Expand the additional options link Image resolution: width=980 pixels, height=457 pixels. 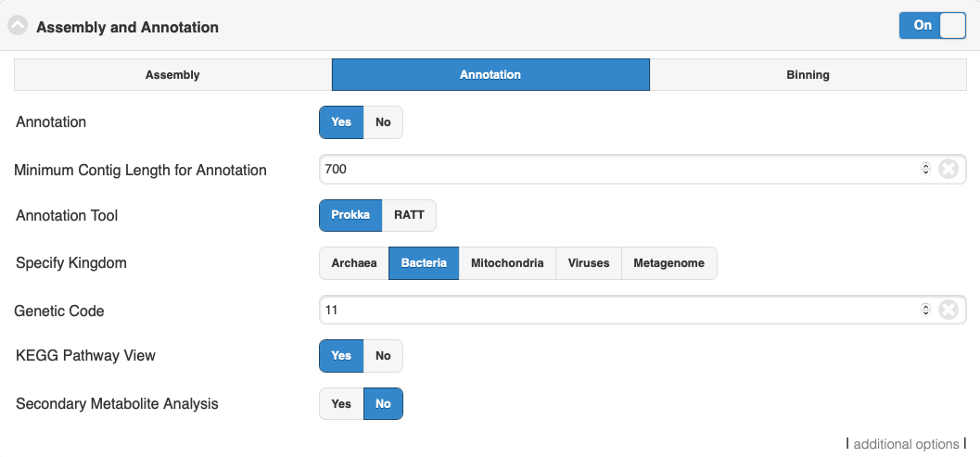[x=906, y=445]
